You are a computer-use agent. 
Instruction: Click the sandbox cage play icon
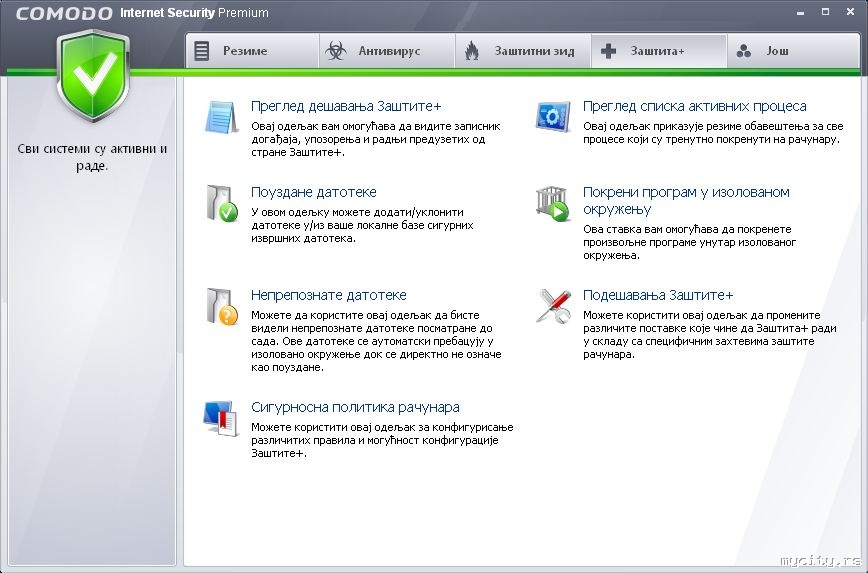pyautogui.click(x=552, y=204)
